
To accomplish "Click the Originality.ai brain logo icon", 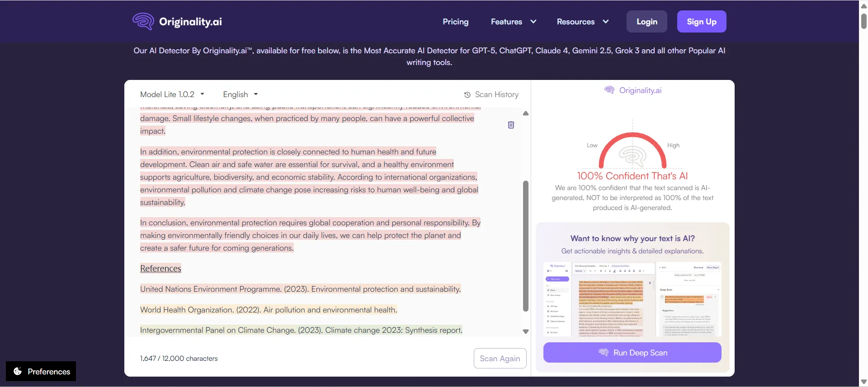I will (143, 21).
